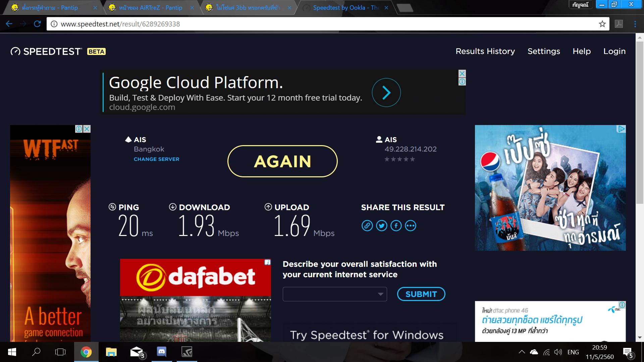The image size is (644, 362).
Task: Share result on Facebook
Action: click(x=396, y=226)
